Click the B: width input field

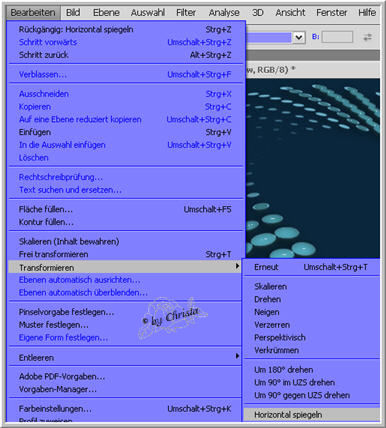[x=337, y=37]
